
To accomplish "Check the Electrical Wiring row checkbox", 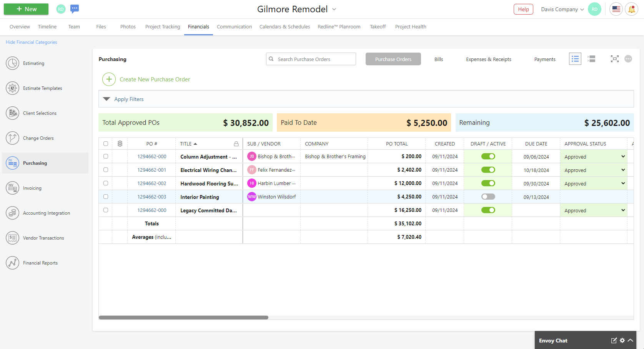I will pyautogui.click(x=106, y=169).
